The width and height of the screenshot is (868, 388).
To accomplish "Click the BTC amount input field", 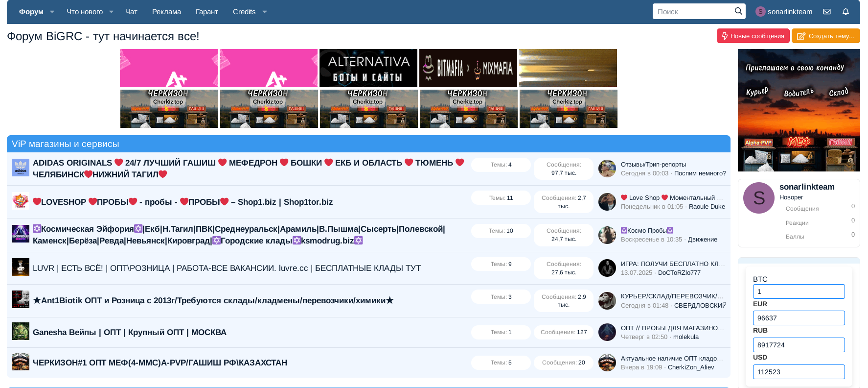I will click(x=799, y=291).
